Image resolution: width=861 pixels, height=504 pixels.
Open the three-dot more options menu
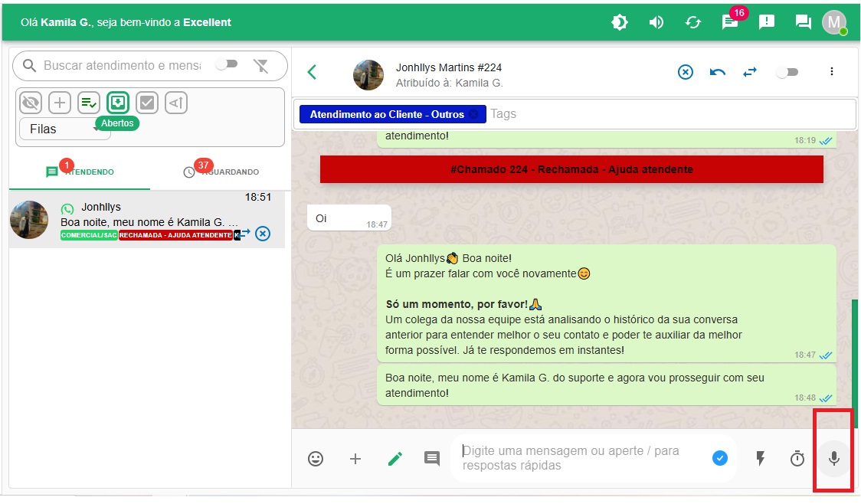[832, 71]
